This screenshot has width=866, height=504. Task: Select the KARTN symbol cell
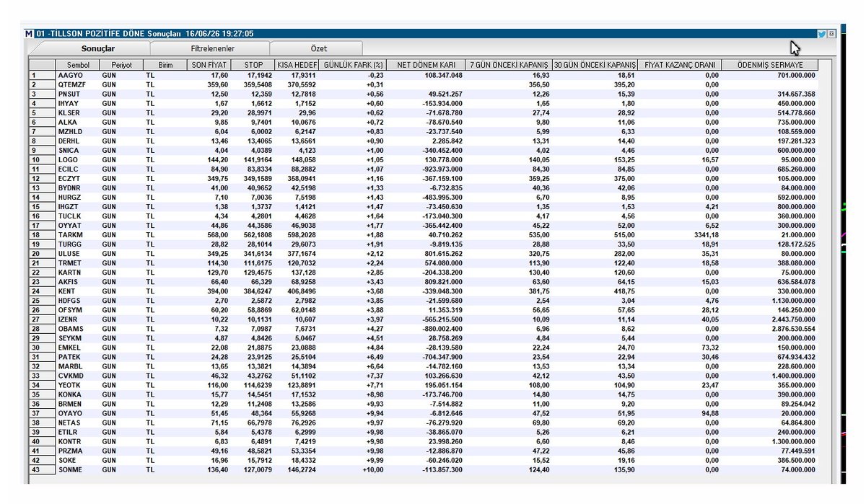[x=78, y=273]
